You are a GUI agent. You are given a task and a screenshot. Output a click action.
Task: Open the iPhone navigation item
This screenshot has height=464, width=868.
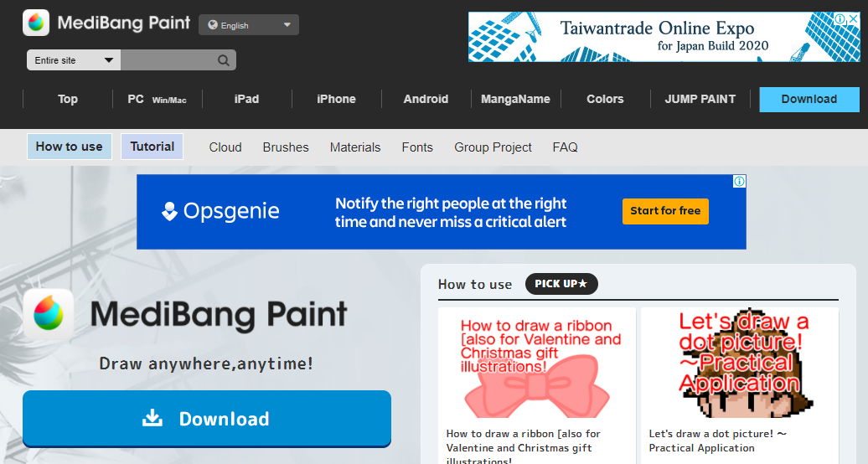pyautogui.click(x=337, y=99)
